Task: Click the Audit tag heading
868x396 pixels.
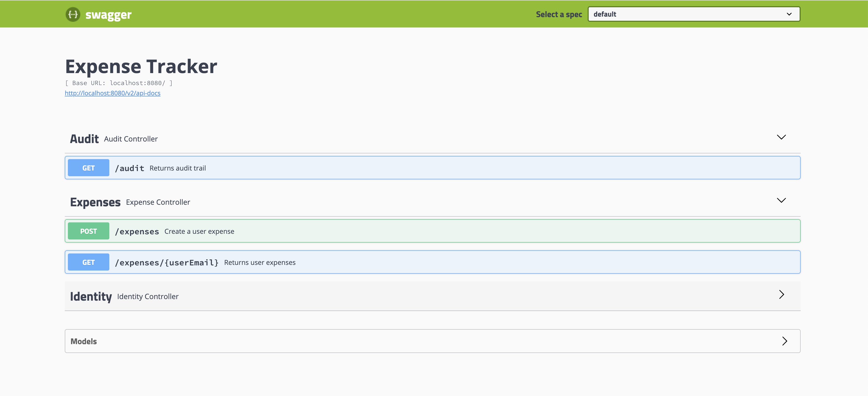Action: [x=84, y=139]
